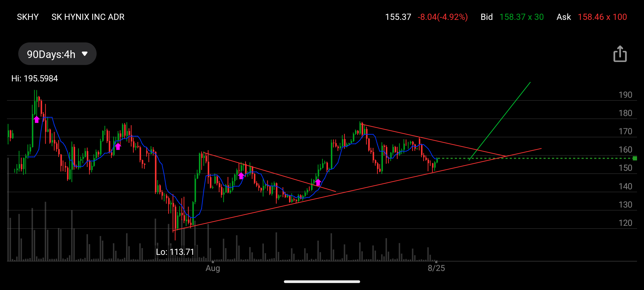Tap the SK HYNIX INC ADR name
Screen dimensions: 644x290
click(88, 17)
